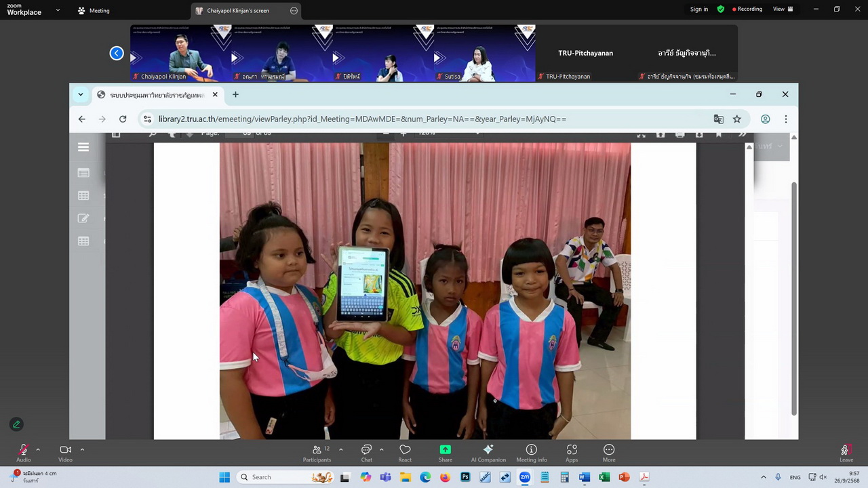868x488 pixels.
Task: Start video in Zoom toolbar
Action: pyautogui.click(x=65, y=451)
